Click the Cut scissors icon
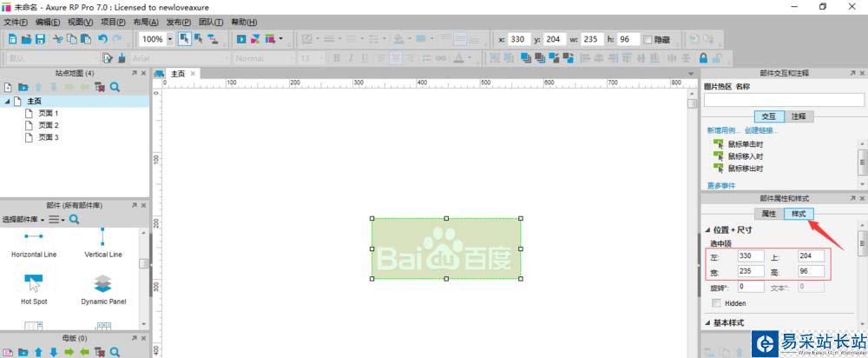 coord(57,39)
